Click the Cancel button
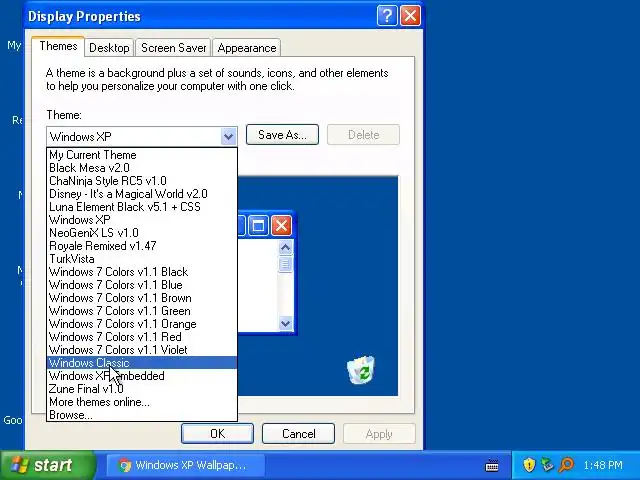The image size is (640, 480). tap(298, 433)
